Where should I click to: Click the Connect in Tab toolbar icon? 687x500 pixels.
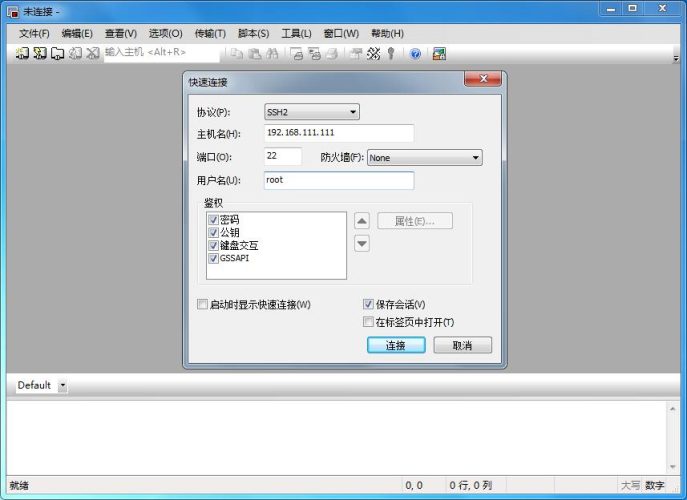58,54
